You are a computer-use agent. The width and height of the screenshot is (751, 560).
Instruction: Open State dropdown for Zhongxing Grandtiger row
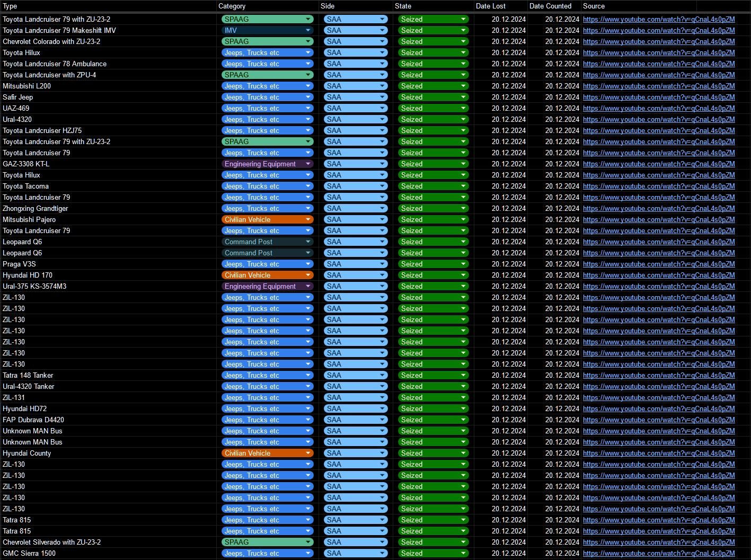coord(434,208)
